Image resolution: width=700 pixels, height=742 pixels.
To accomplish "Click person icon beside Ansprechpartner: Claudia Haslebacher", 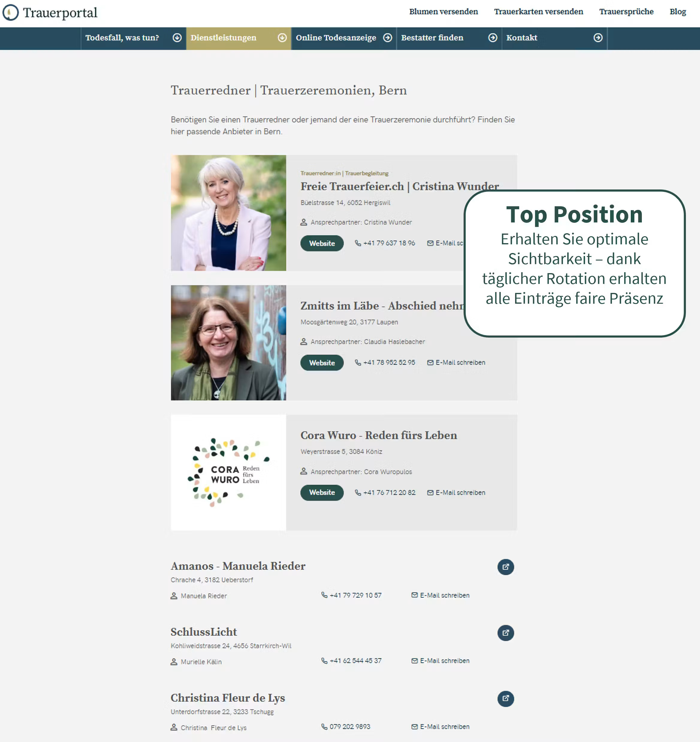I will tap(304, 342).
